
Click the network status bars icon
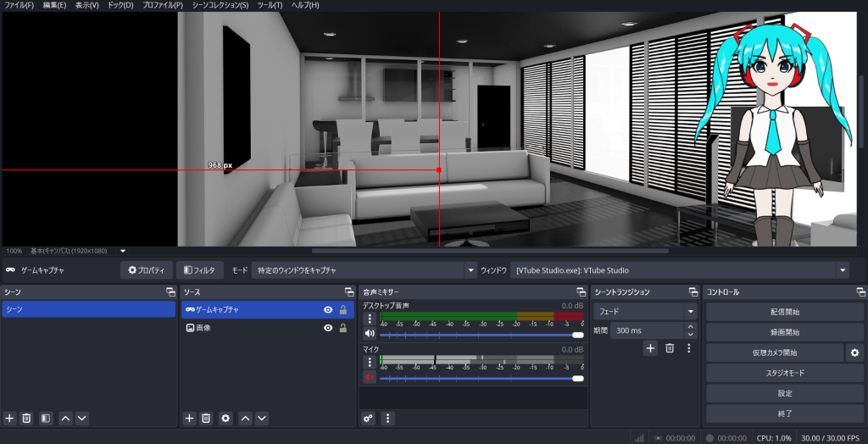point(639,438)
